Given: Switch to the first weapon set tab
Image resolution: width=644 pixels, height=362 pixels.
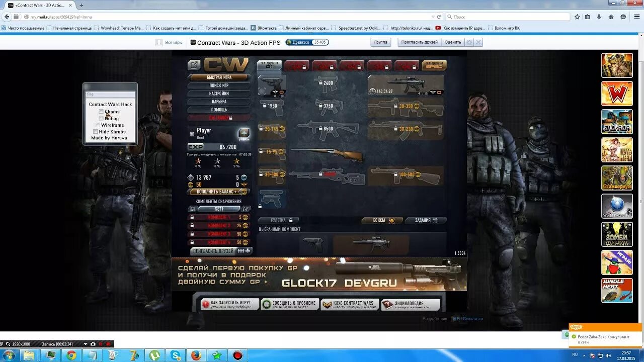Looking at the screenshot, I should click(269, 65).
